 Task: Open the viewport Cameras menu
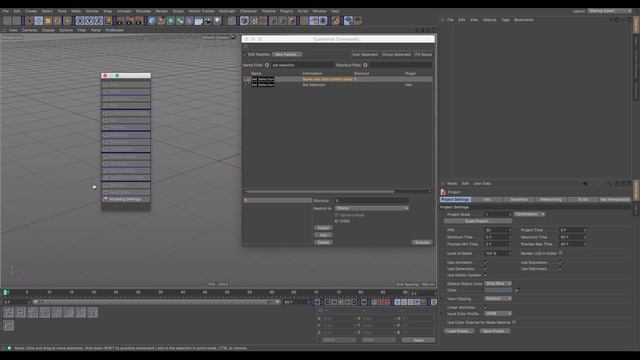coord(29,30)
